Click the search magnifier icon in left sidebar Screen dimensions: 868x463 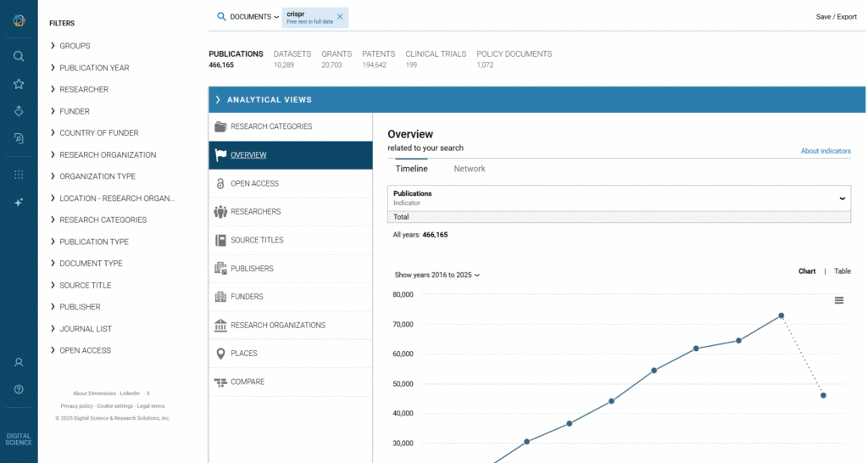coord(19,56)
